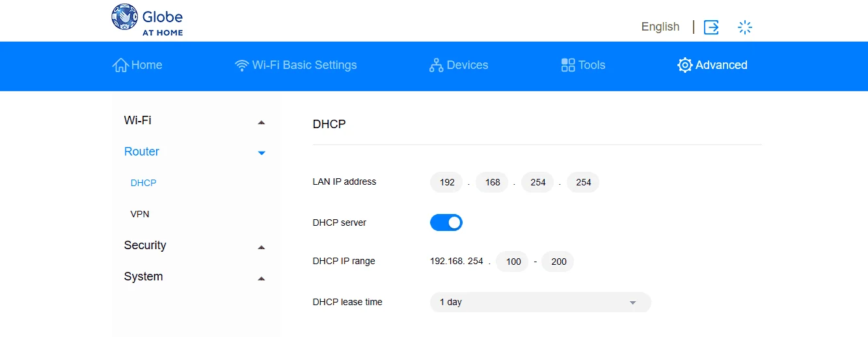Click the Devices network icon
Viewport: 868px width, 337px height.
(x=436, y=65)
